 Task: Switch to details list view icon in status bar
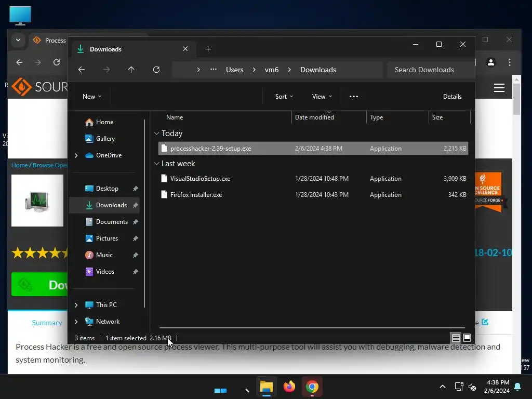(456, 338)
